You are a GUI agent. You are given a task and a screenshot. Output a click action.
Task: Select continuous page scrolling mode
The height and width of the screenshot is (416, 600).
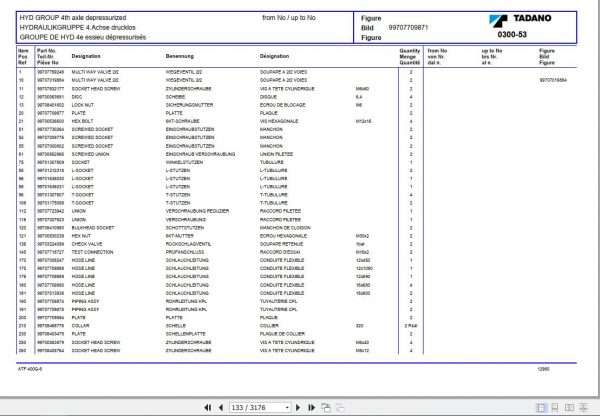coord(555,408)
